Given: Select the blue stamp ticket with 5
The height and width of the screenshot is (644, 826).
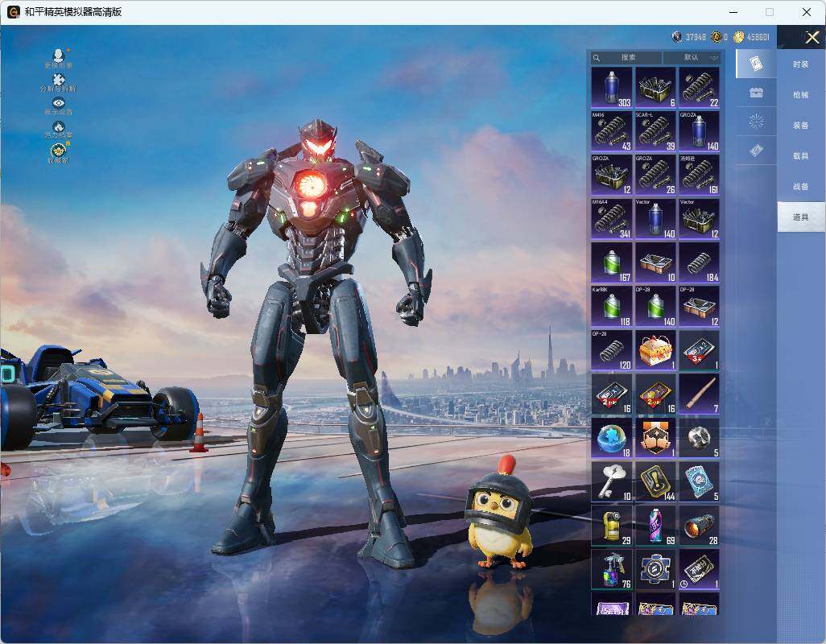Looking at the screenshot, I should tap(699, 481).
